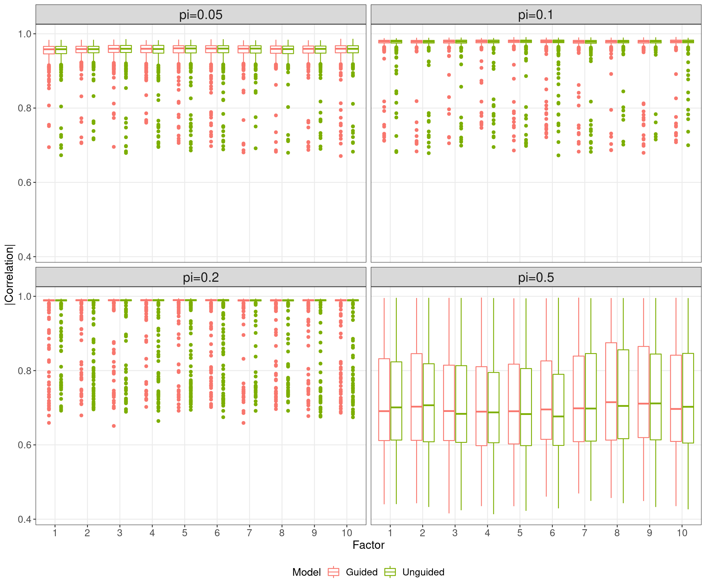Click Guided boxplot for factor 1, pi=0.05
The width and height of the screenshot is (706, 588).
pyautogui.click(x=49, y=50)
